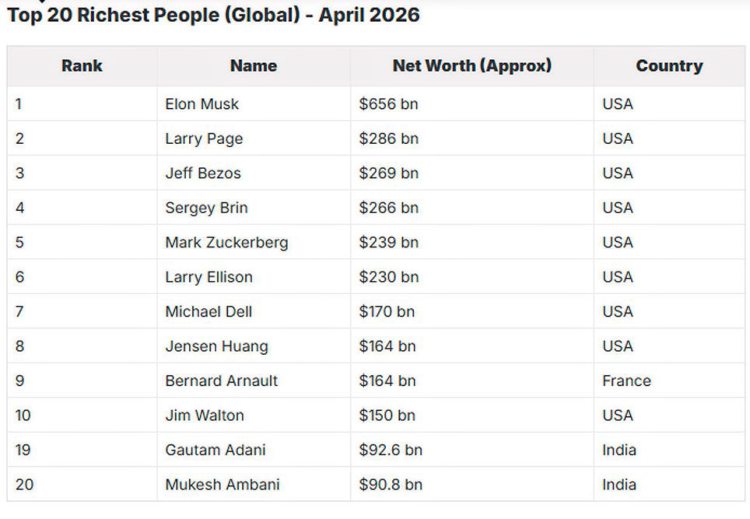
Task: Click the Name column header
Action: (253, 66)
